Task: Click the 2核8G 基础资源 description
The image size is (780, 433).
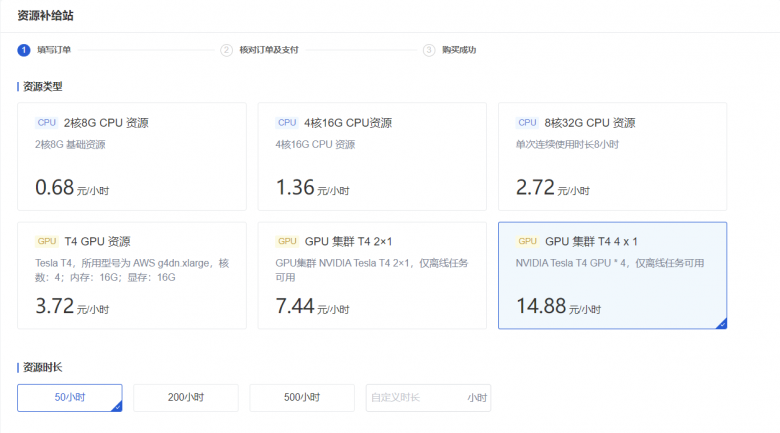Action: point(70,145)
